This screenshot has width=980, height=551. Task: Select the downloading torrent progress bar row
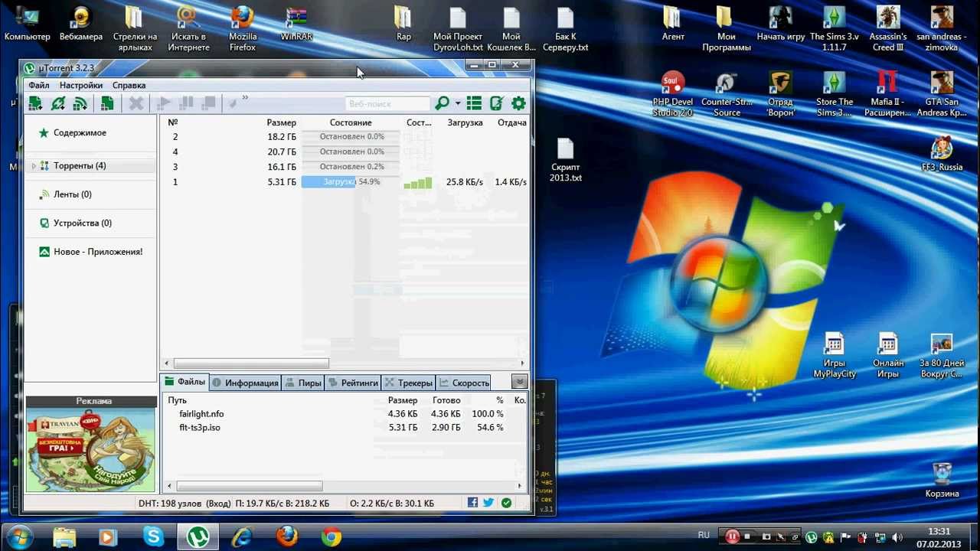(350, 182)
